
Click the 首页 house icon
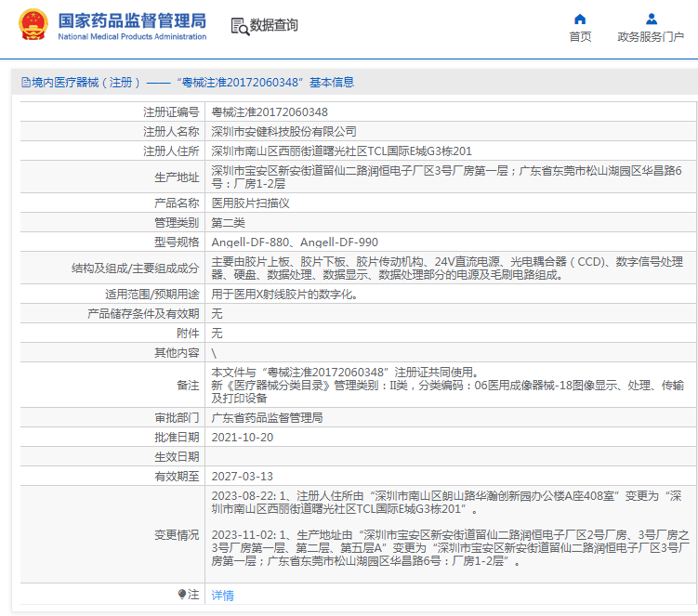point(580,19)
